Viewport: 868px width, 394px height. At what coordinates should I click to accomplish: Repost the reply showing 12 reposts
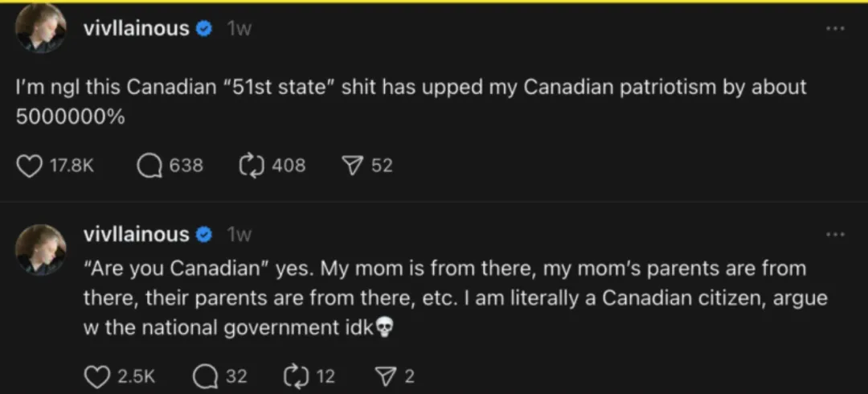pos(296,377)
